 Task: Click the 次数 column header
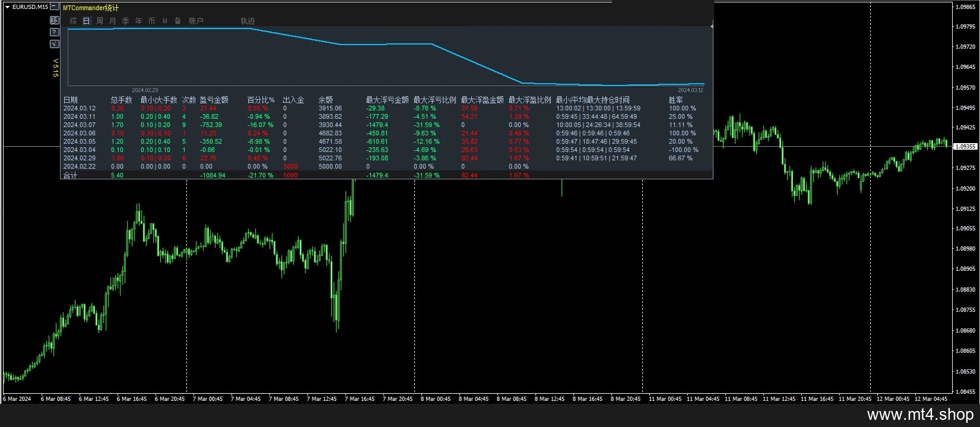[189, 100]
